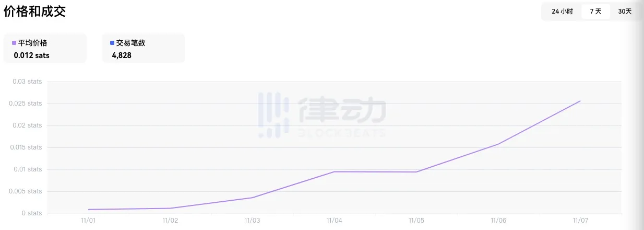Click the blue 交易笔数 legend color square
644x230 pixels.
[112, 43]
